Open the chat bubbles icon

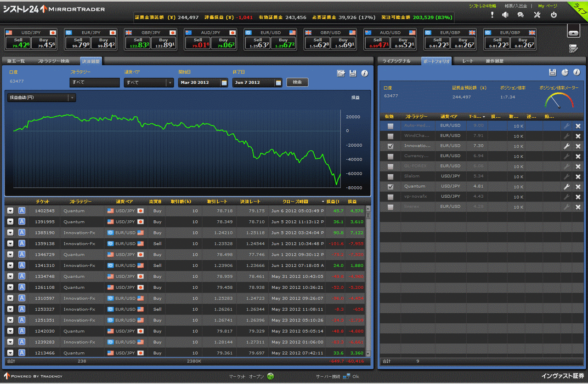point(520,15)
